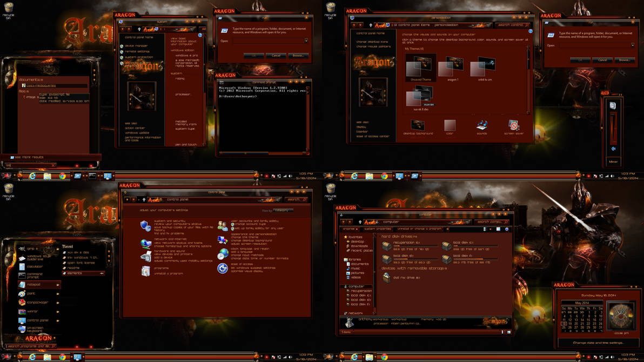This screenshot has width=644, height=362.
Task: Click the Color swatch in Personalization
Action: tap(450, 125)
